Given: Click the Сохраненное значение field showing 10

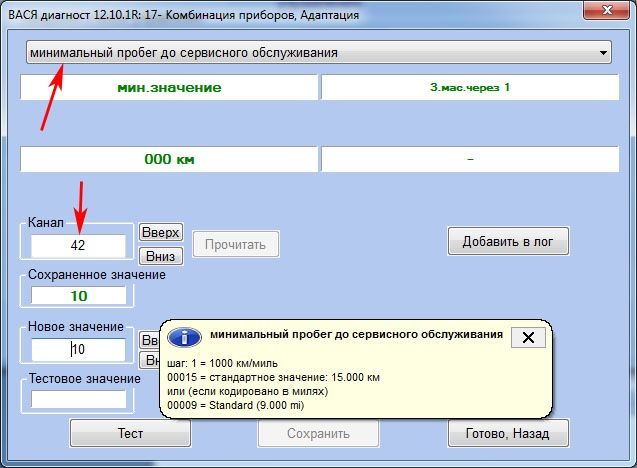Looking at the screenshot, I should pyautogui.click(x=78, y=296).
